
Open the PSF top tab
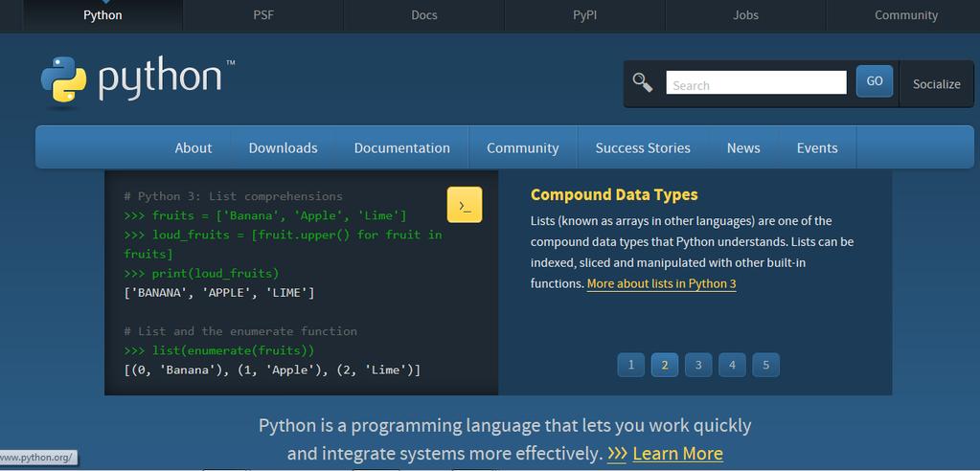(263, 15)
